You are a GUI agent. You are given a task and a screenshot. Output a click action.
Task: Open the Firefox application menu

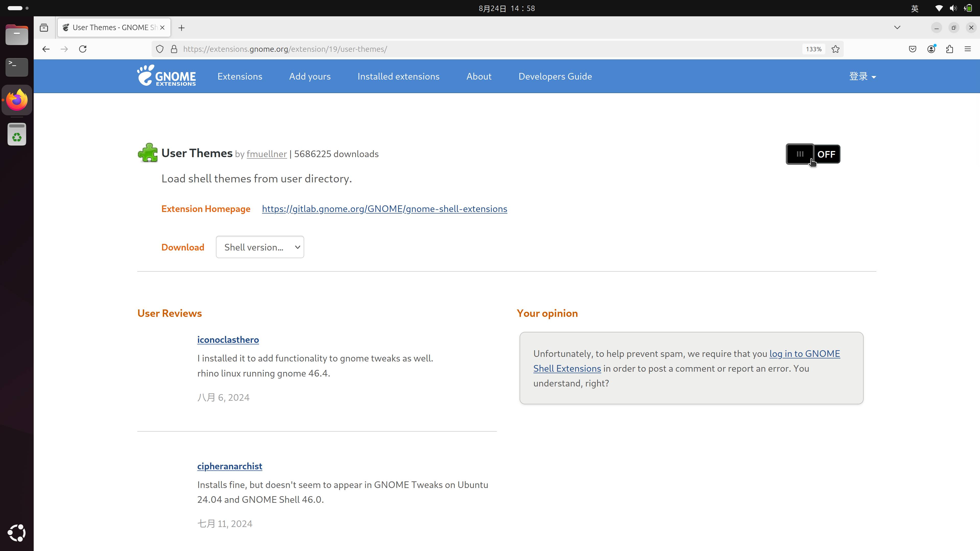click(x=968, y=49)
